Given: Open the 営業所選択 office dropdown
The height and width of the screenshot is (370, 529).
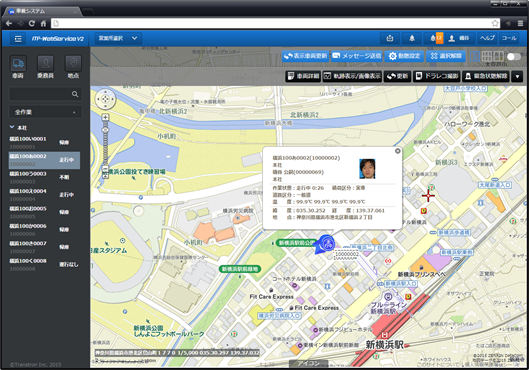Looking at the screenshot, I should [118, 38].
